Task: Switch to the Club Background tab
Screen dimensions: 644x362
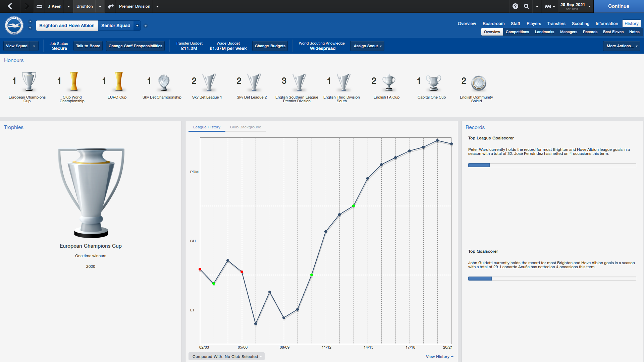Action: coord(246,127)
